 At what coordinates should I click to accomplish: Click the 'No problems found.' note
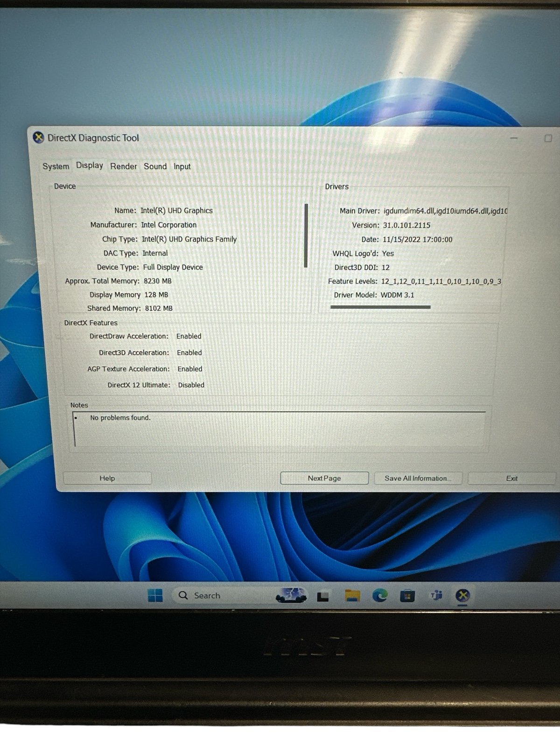[120, 417]
